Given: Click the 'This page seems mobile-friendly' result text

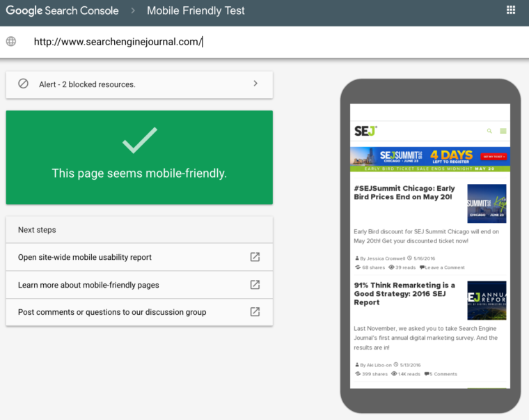Looking at the screenshot, I should click(x=139, y=173).
